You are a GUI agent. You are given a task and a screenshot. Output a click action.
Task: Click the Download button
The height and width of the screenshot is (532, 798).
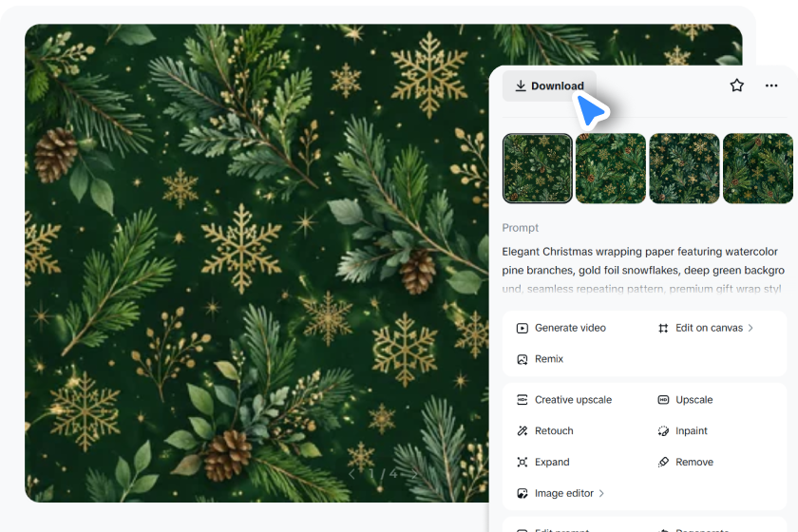tap(549, 86)
